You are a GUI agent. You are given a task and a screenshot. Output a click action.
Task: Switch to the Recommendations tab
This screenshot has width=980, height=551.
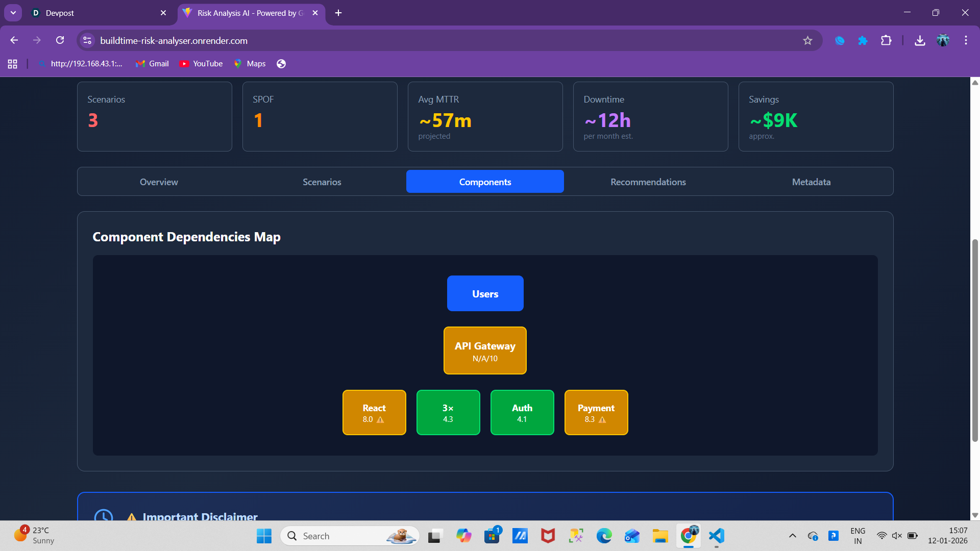click(648, 182)
